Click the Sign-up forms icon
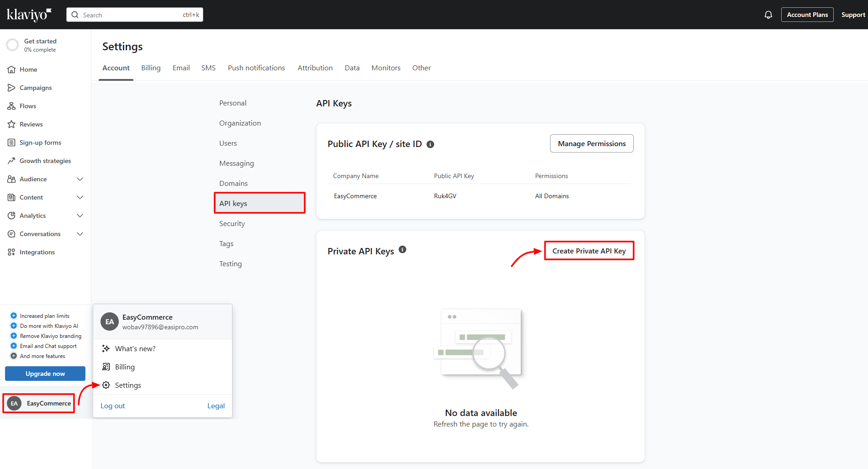This screenshot has height=469, width=868. pos(11,142)
